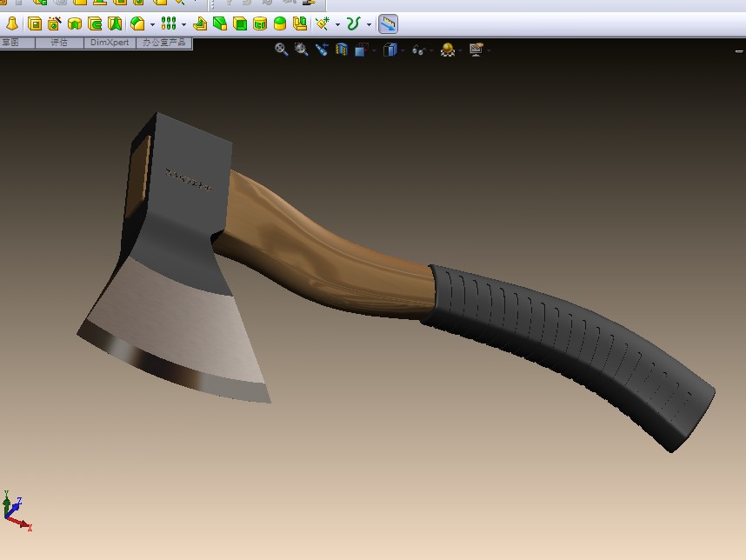
Task: Select the Fillet tool
Action: point(138,23)
